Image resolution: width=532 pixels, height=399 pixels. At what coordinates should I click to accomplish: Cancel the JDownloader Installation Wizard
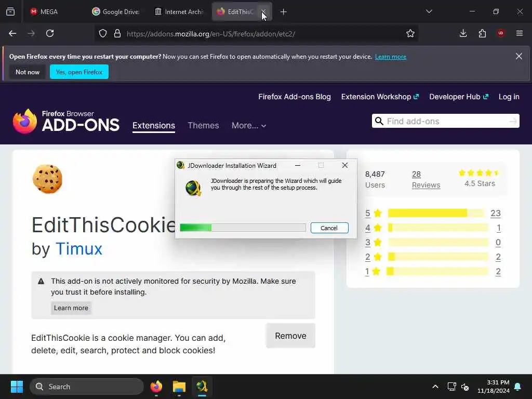(329, 228)
